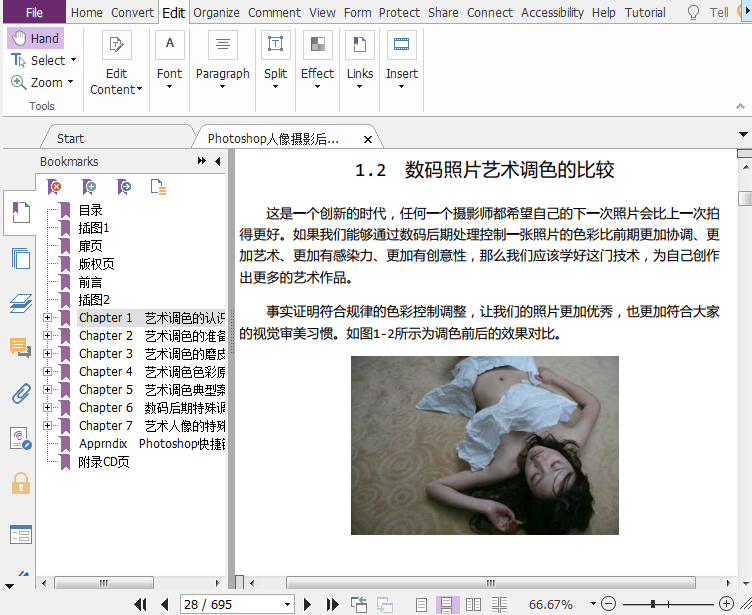Expand Chapter 5 bookmark tree node
752x615 pixels.
48,390
